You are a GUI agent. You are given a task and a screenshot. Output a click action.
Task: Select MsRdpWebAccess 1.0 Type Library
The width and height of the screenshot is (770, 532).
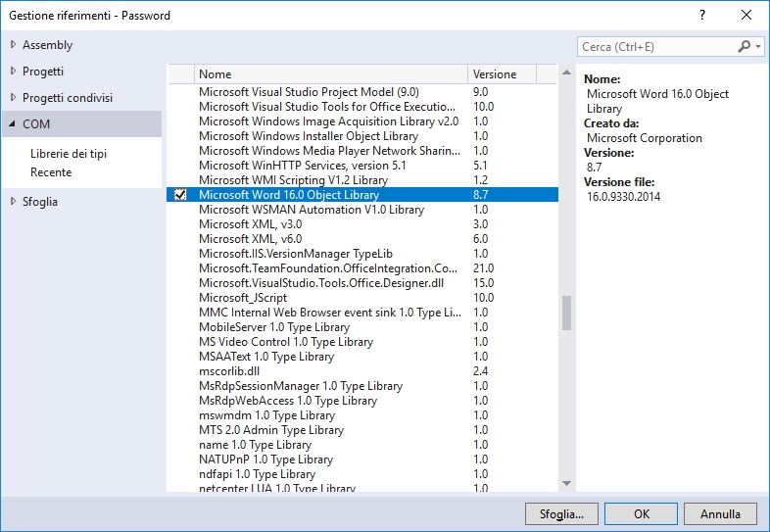pos(361,401)
